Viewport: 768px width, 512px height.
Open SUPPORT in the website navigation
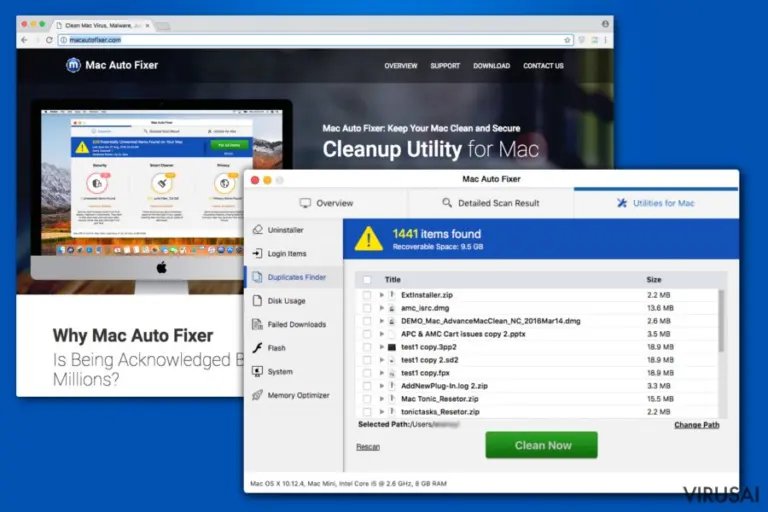[445, 66]
